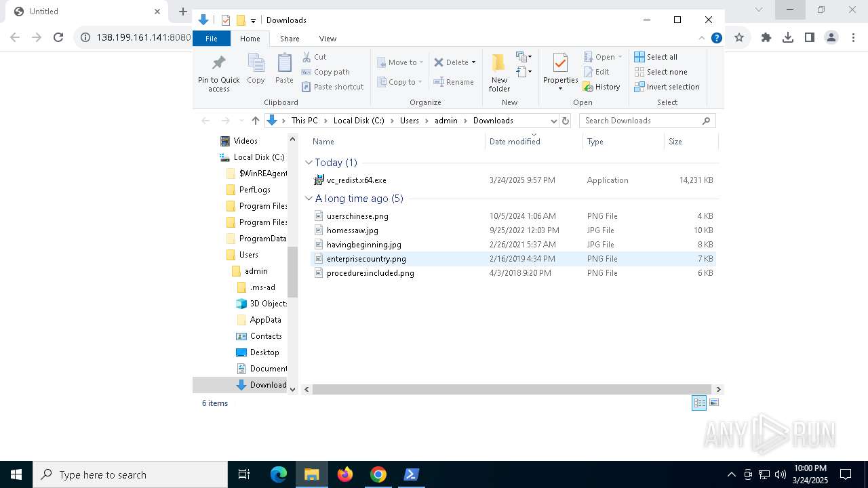Viewport: 868px width, 488px height.
Task: Select Desktop in navigation tree
Action: point(264,352)
